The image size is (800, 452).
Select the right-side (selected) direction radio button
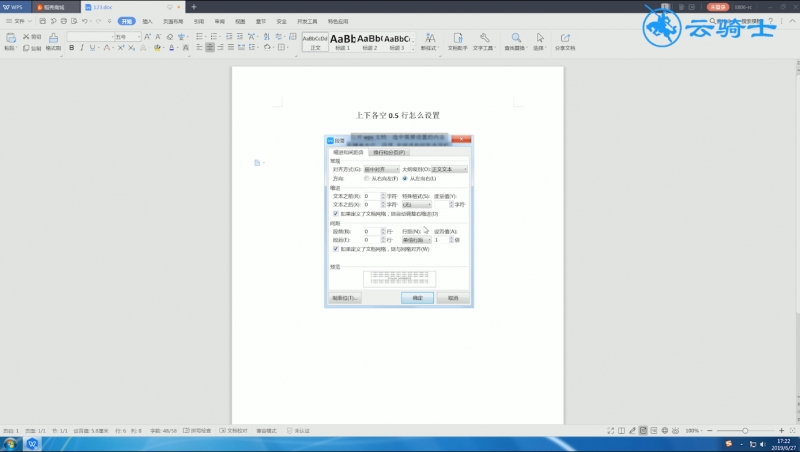[405, 179]
